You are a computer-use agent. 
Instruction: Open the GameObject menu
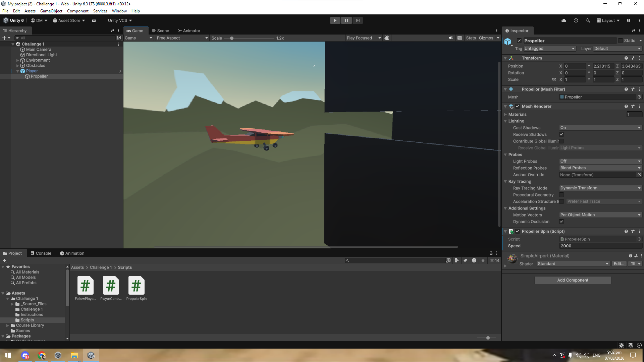(x=51, y=11)
